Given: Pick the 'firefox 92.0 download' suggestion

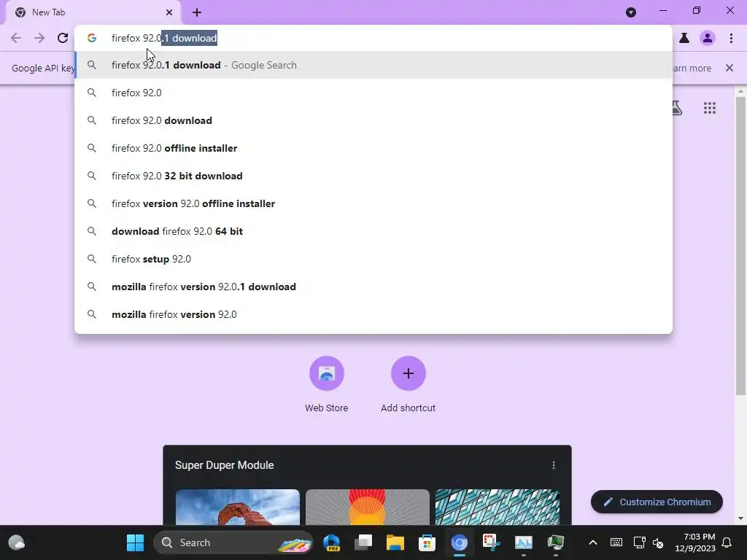Looking at the screenshot, I should pyautogui.click(x=373, y=120).
